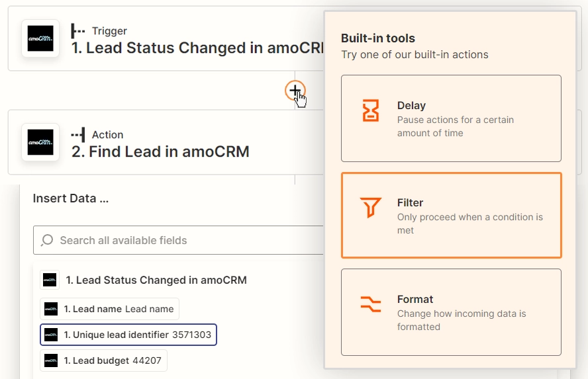Select the Format wave icon

pos(371,304)
